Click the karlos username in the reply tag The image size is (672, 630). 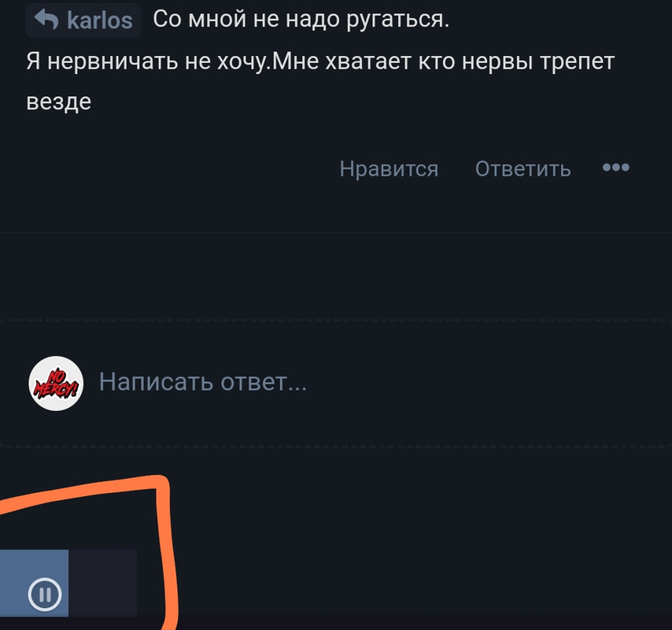click(x=99, y=20)
